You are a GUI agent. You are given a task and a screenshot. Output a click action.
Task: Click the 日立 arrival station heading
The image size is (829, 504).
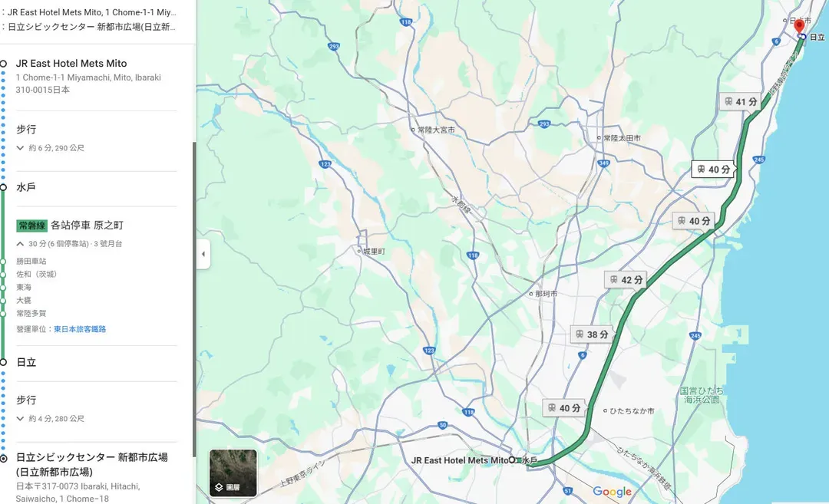[x=26, y=362]
